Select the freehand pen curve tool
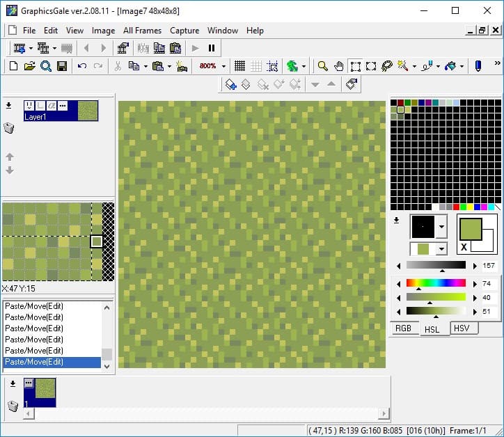The width and height of the screenshot is (504, 437). tap(427, 66)
